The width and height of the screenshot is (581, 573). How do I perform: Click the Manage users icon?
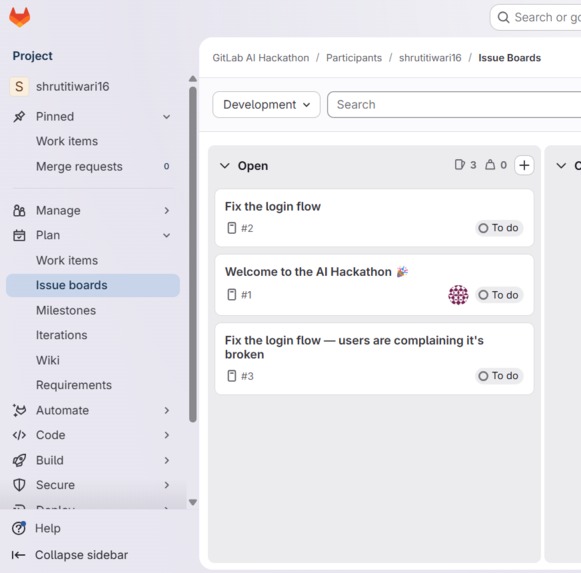(19, 211)
